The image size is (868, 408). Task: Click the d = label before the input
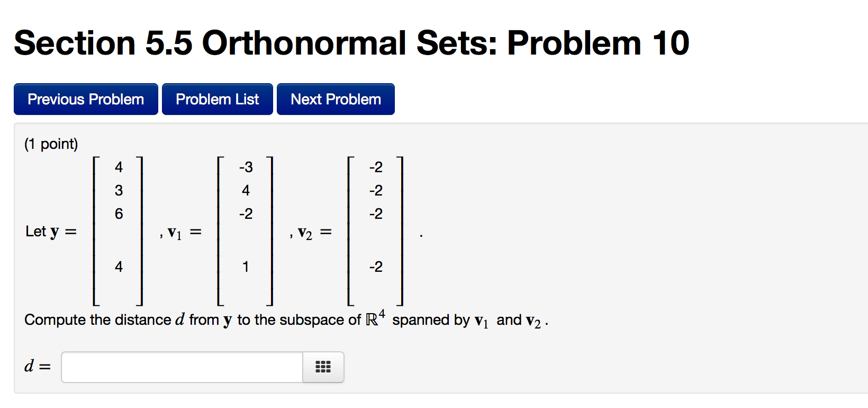[x=36, y=366]
